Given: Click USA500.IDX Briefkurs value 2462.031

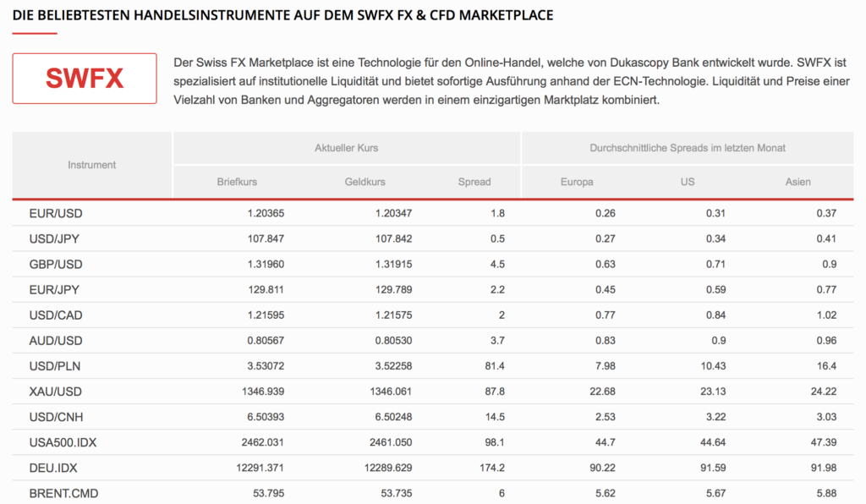Looking at the screenshot, I should 263,441.
